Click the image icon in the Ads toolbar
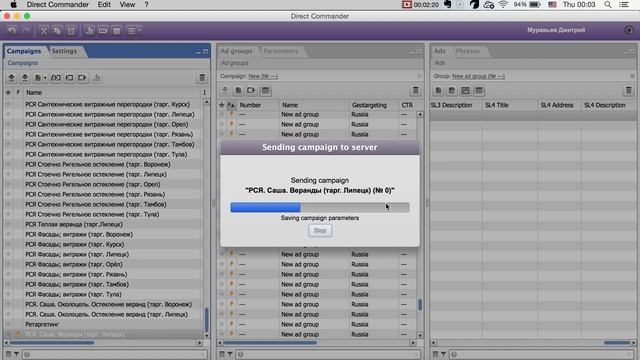Screen dimensions: 640x360 pyautogui.click(x=465, y=91)
